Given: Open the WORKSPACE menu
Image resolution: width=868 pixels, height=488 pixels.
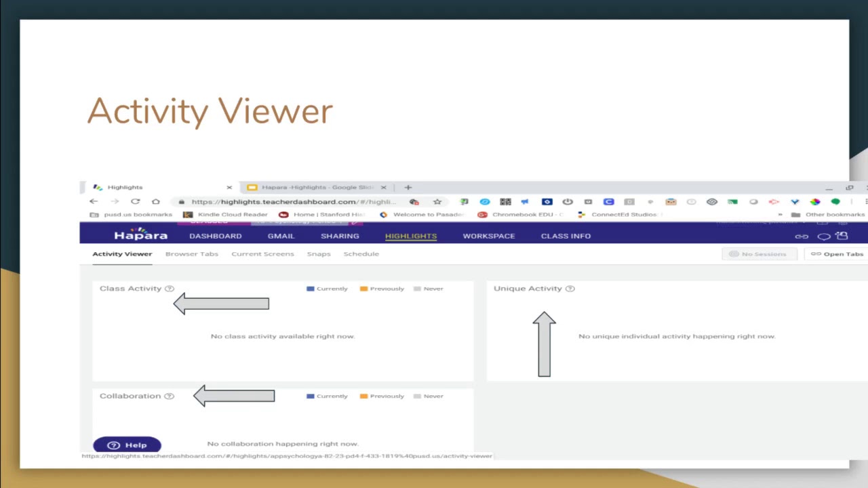Looking at the screenshot, I should [x=489, y=236].
